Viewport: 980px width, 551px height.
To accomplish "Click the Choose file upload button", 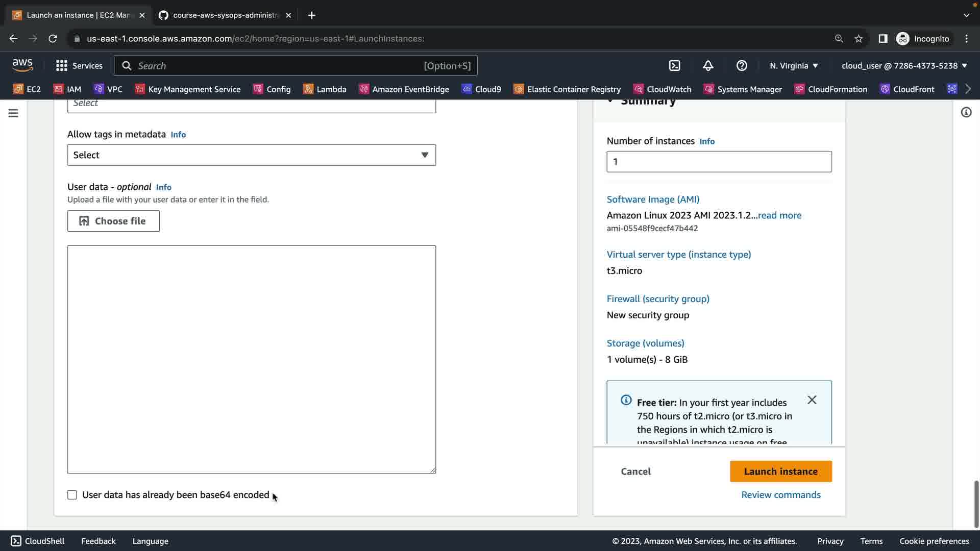I will [x=113, y=221].
